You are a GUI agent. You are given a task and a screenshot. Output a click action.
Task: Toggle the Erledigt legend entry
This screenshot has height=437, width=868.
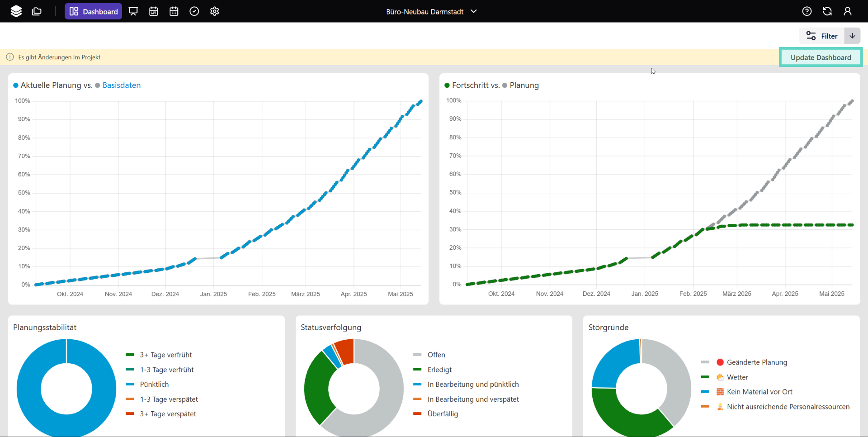tap(439, 370)
